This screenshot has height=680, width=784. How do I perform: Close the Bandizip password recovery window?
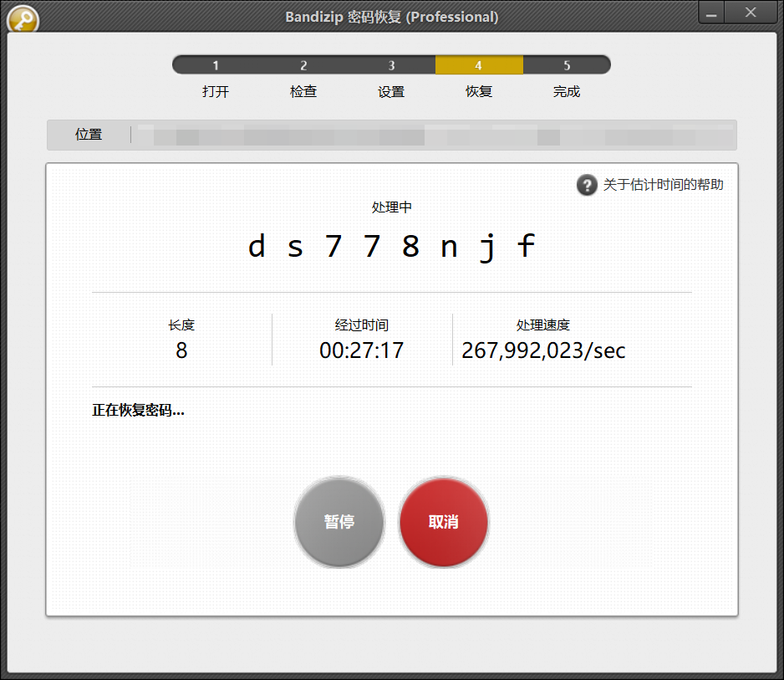point(751,13)
